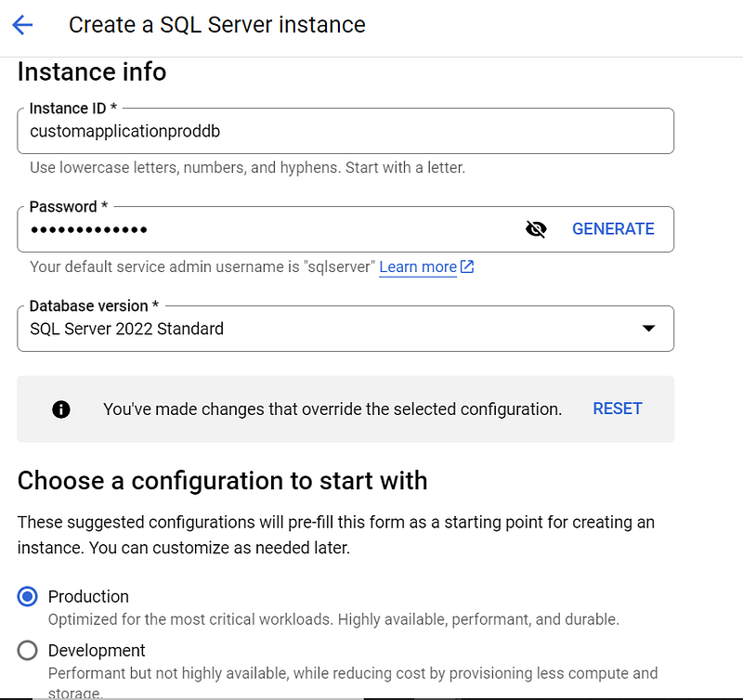Reset the overridden configuration via RESET
This screenshot has width=743, height=700.
point(618,408)
